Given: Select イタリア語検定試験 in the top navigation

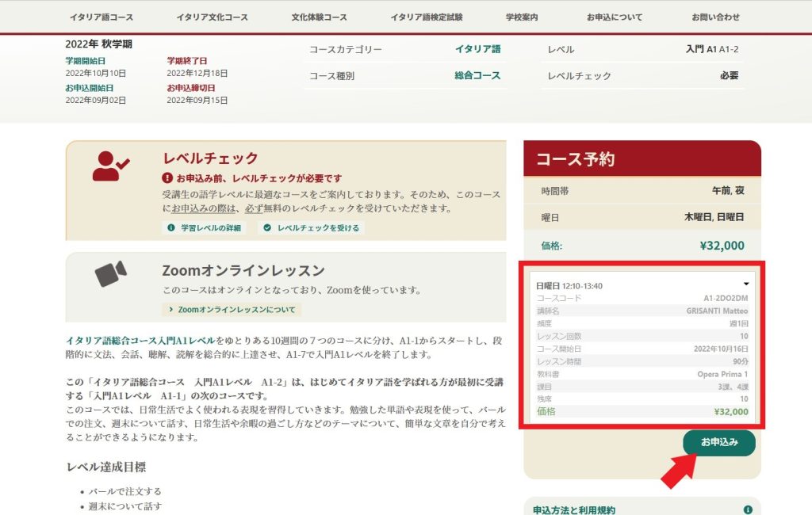Looking at the screenshot, I should (x=427, y=17).
